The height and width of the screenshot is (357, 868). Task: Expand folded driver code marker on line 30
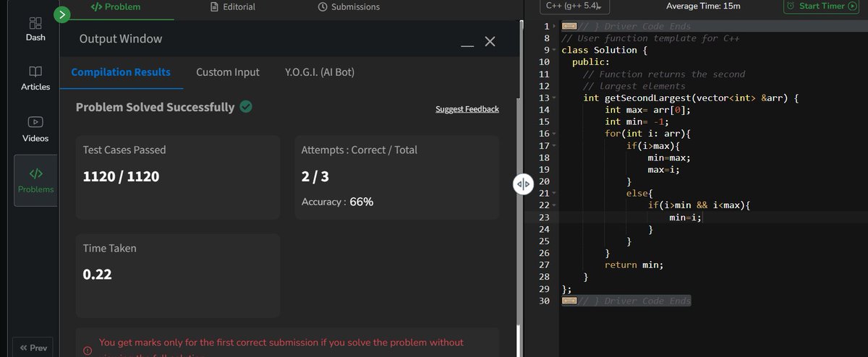pos(569,301)
